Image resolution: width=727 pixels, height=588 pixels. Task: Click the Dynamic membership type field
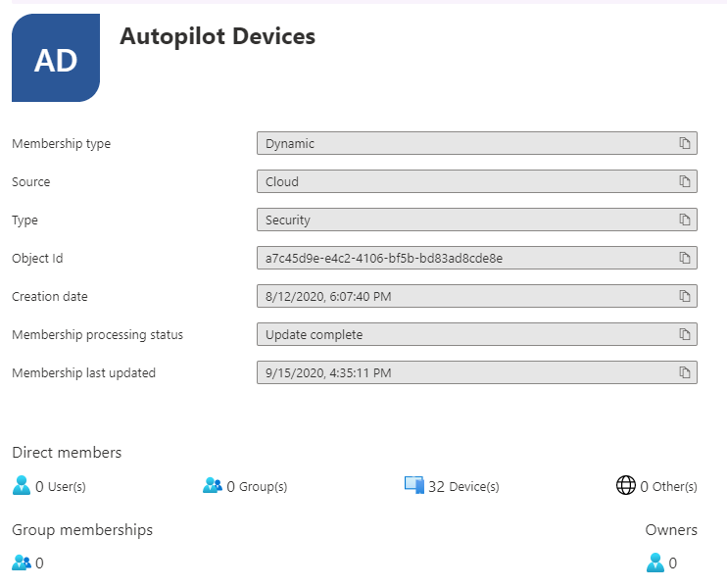point(476,143)
